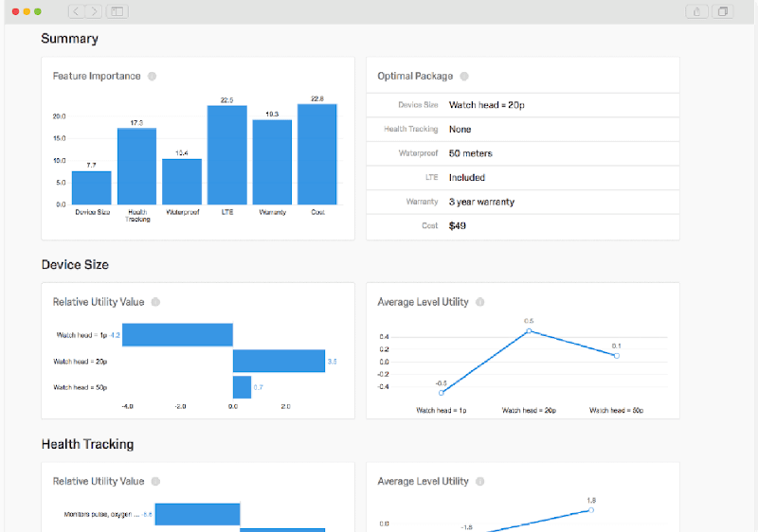Click the 0.1 data point on line chart

coord(617,356)
